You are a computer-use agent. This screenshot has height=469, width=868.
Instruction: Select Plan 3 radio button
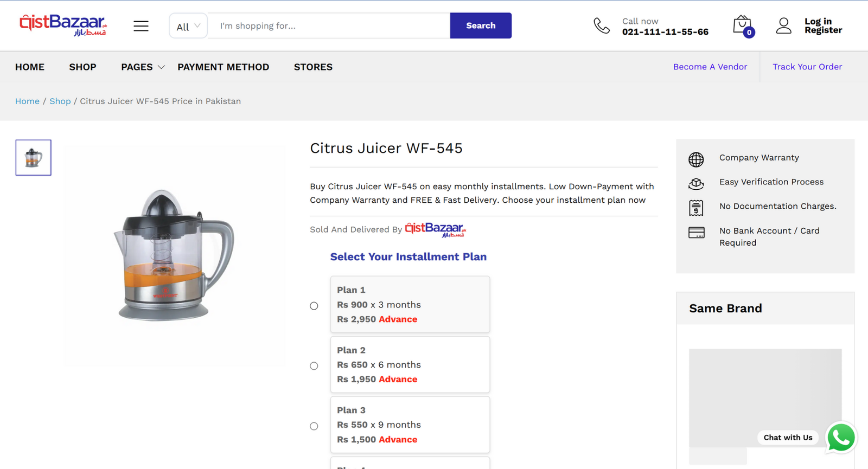[314, 426]
